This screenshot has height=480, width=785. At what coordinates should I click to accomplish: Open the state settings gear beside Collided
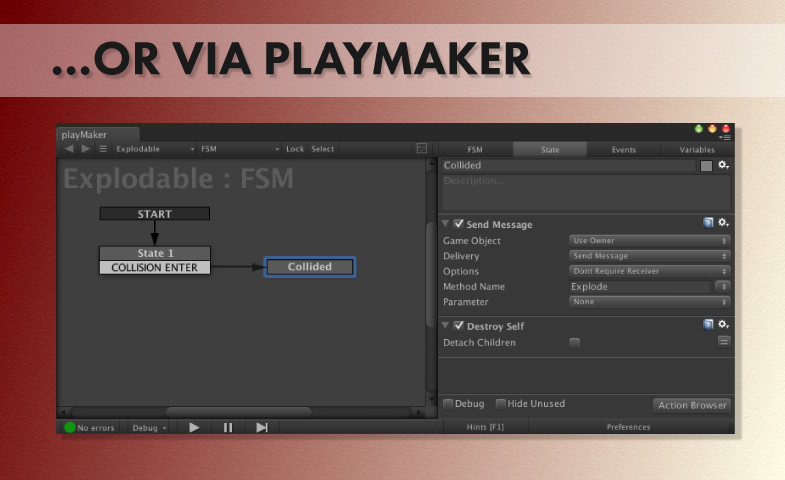pyautogui.click(x=723, y=165)
